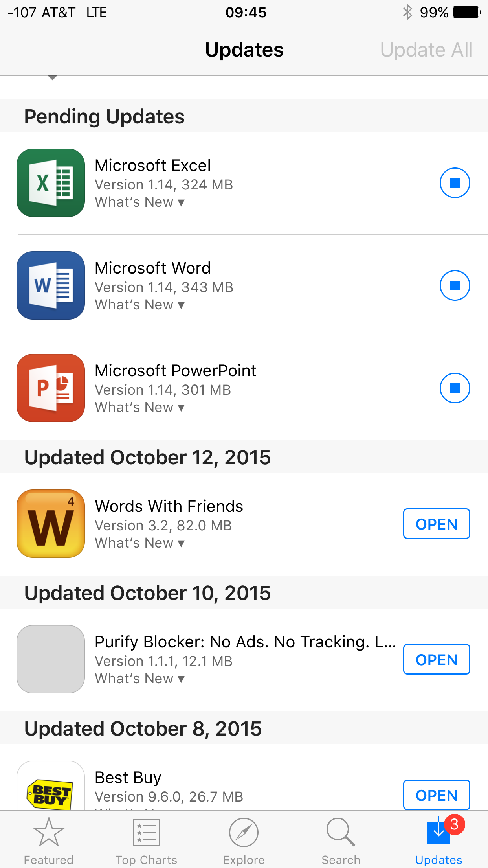The width and height of the screenshot is (488, 868).
Task: Tap the Microsoft Excel app icon
Action: click(x=51, y=183)
